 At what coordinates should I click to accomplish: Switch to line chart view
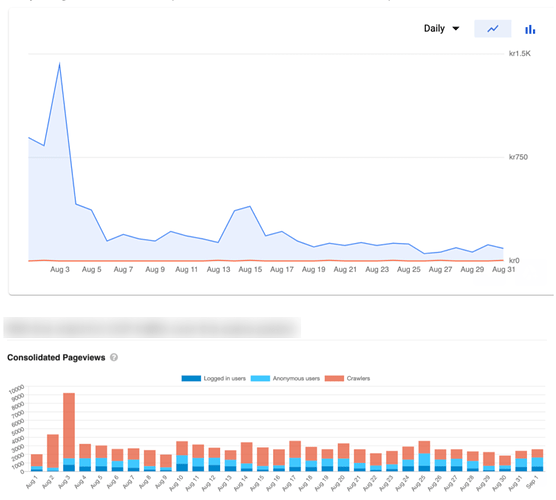pos(493,29)
